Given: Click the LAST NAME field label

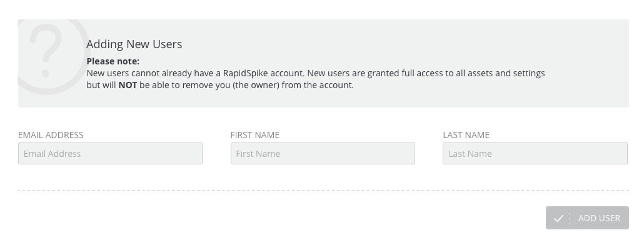Looking at the screenshot, I should 466,135.
